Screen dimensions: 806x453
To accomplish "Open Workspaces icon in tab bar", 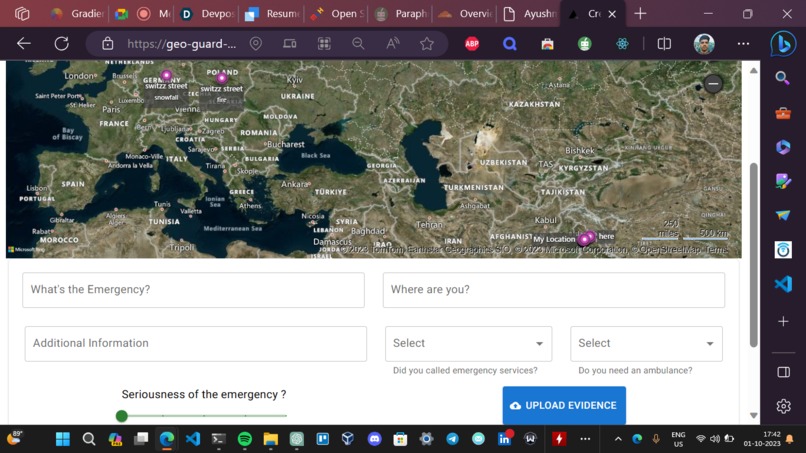I will point(22,14).
